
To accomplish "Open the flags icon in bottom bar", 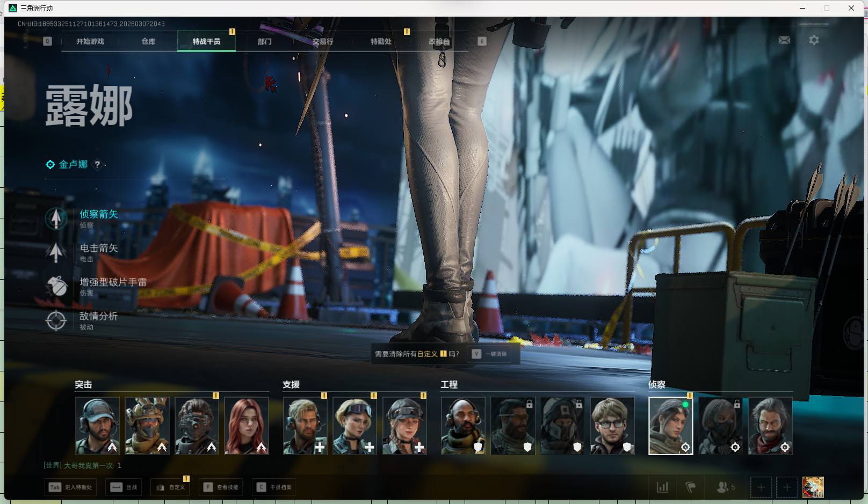I will pos(691,487).
